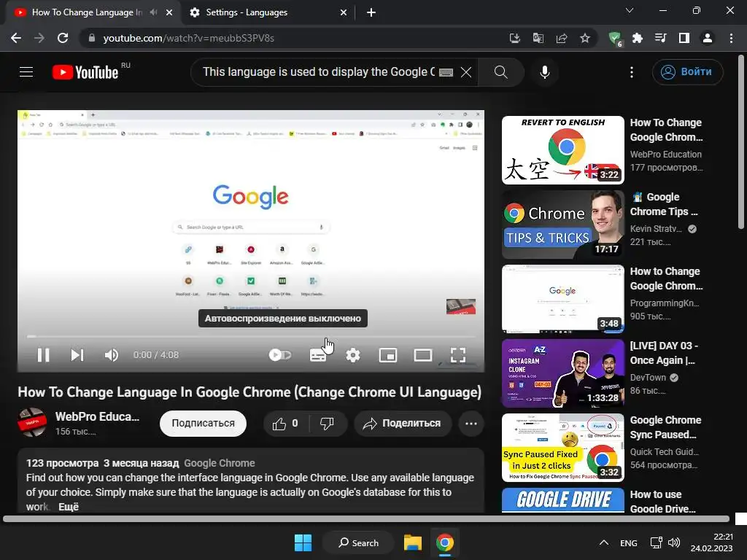
Task: Click the YouTube search magnifier button
Action: [x=500, y=72]
